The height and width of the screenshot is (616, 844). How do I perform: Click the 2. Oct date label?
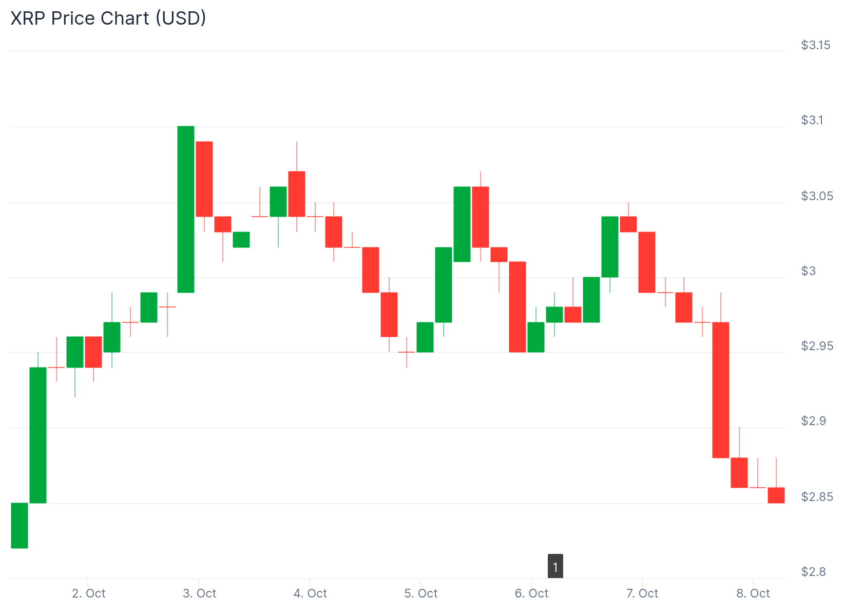(x=89, y=593)
